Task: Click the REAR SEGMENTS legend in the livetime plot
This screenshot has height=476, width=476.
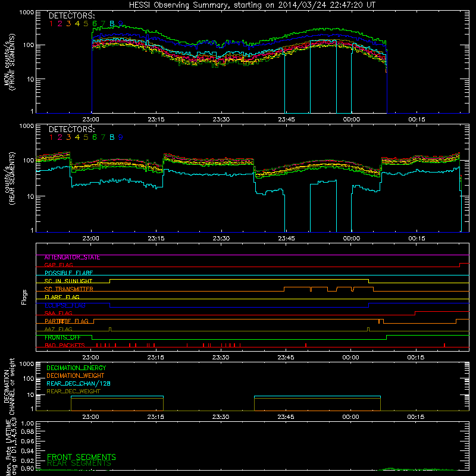Action: (x=79, y=464)
